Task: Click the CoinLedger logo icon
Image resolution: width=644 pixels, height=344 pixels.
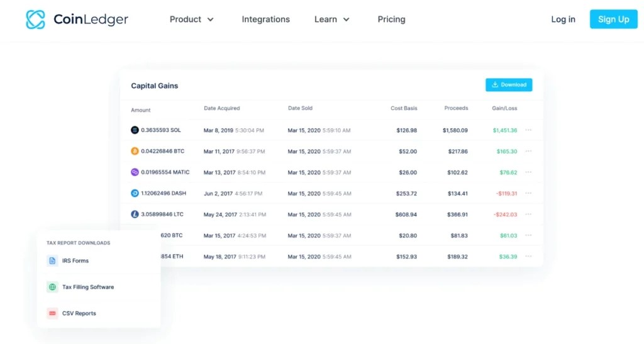Action: point(35,19)
